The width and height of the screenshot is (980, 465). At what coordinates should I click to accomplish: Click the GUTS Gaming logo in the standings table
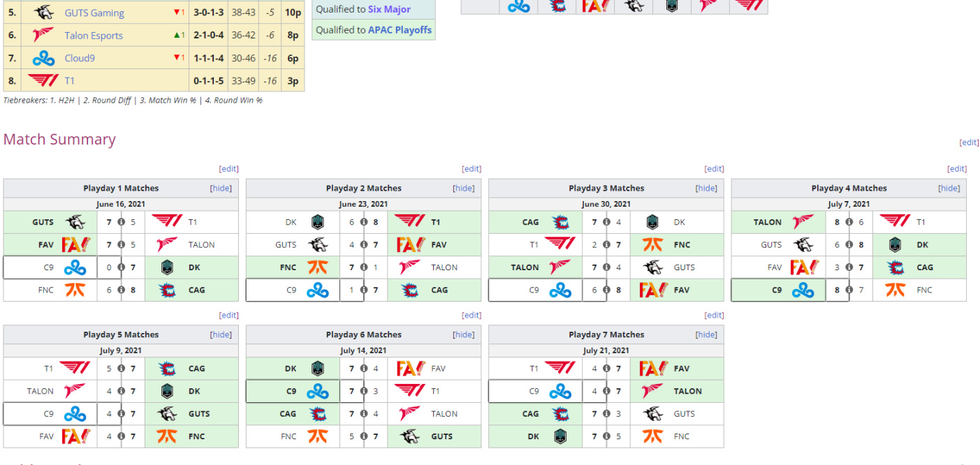(x=43, y=13)
